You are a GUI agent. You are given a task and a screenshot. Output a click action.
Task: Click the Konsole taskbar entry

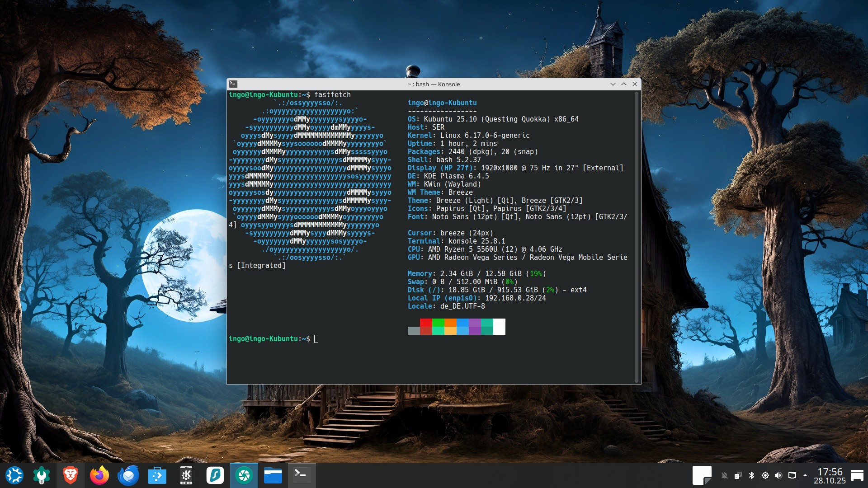coord(301,475)
